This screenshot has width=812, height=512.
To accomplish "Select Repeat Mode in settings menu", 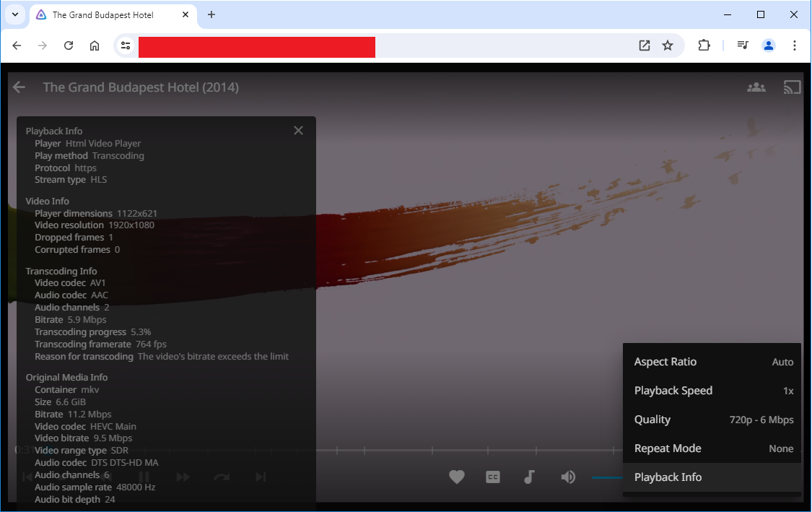I will (712, 448).
